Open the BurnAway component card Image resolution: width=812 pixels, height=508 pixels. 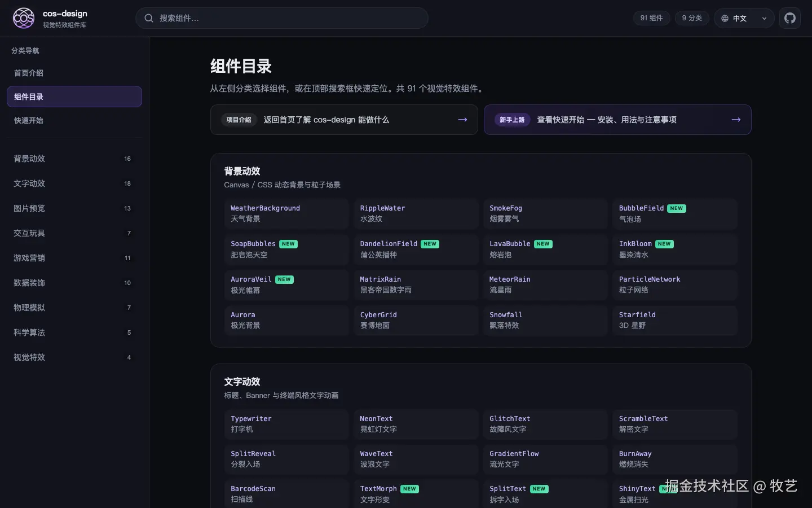coord(675,459)
